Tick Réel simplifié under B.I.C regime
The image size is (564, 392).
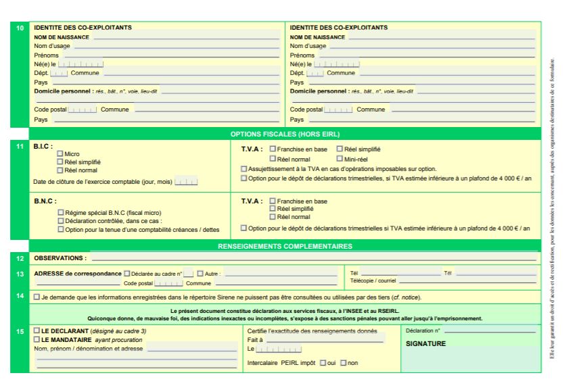pyautogui.click(x=60, y=162)
